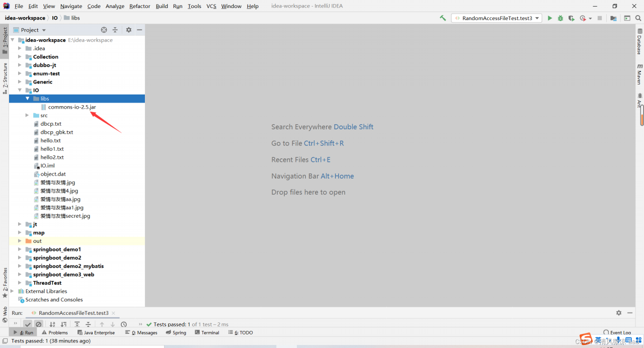The width and height of the screenshot is (644, 348).
Task: Toggle the 7: Structure side tool tab
Action: [x=5, y=78]
